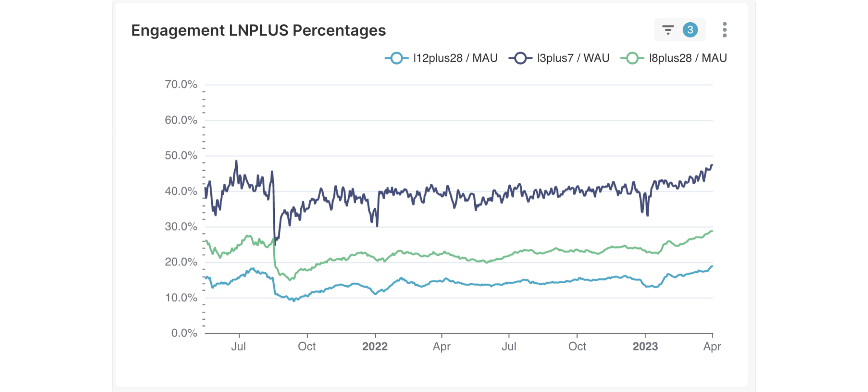Click the 0.0% y-axis label
This screenshot has width=868, height=392.
coord(184,333)
